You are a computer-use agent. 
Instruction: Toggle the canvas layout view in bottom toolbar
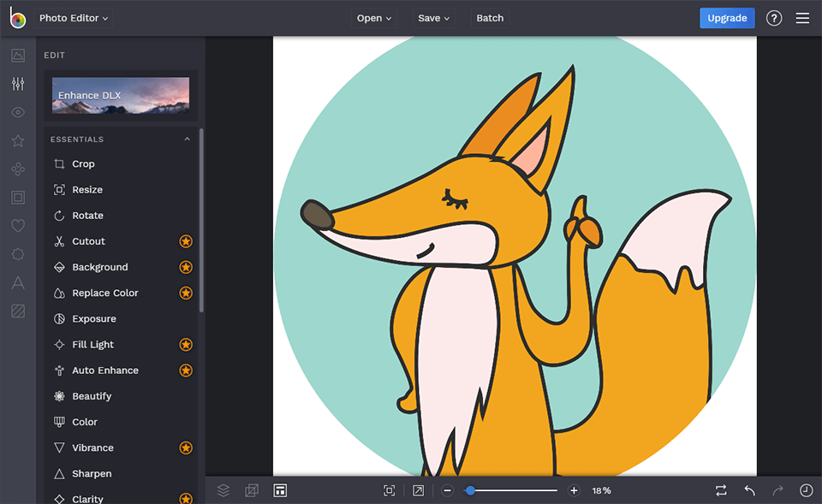pyautogui.click(x=280, y=489)
